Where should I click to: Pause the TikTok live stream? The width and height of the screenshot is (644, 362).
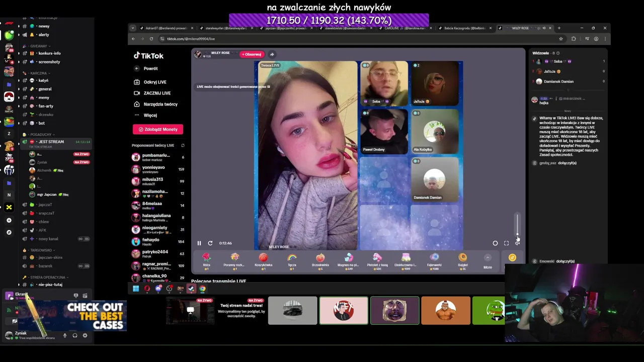199,243
